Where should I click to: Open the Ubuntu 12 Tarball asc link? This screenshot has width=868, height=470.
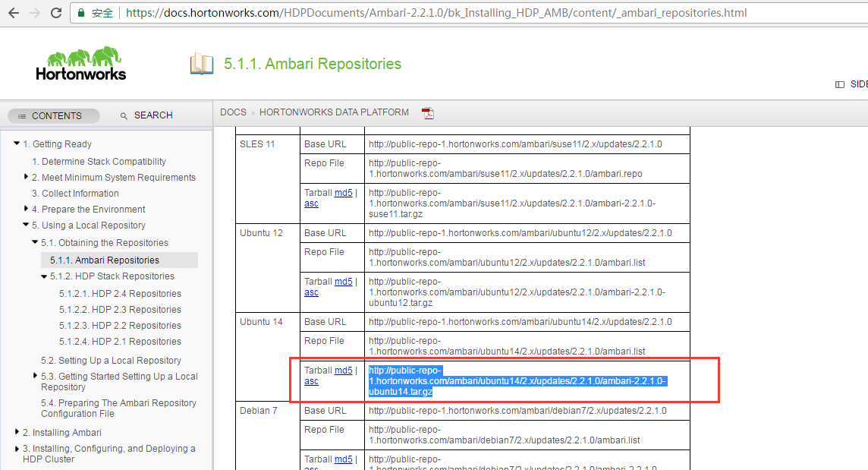311,292
